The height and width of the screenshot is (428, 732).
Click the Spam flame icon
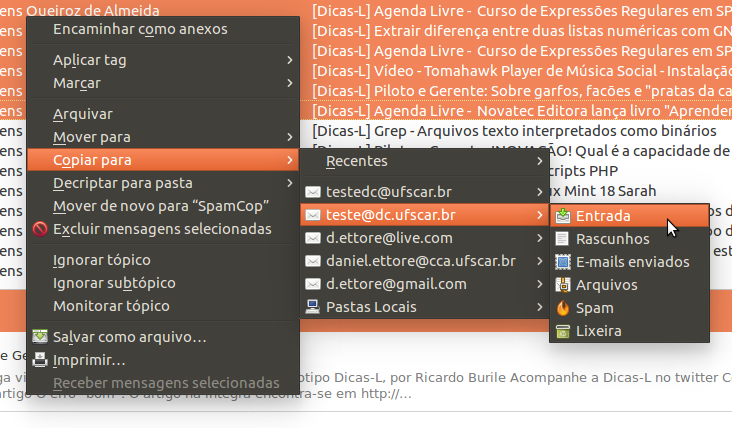click(563, 308)
